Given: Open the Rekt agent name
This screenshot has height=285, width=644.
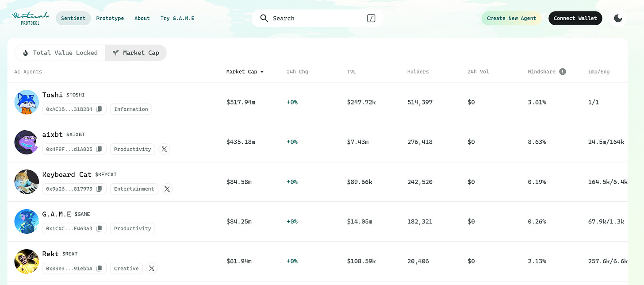Looking at the screenshot, I should click(x=50, y=254).
